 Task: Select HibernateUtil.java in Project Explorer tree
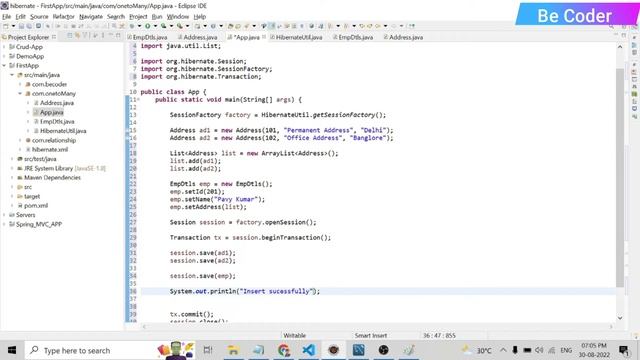click(x=63, y=131)
